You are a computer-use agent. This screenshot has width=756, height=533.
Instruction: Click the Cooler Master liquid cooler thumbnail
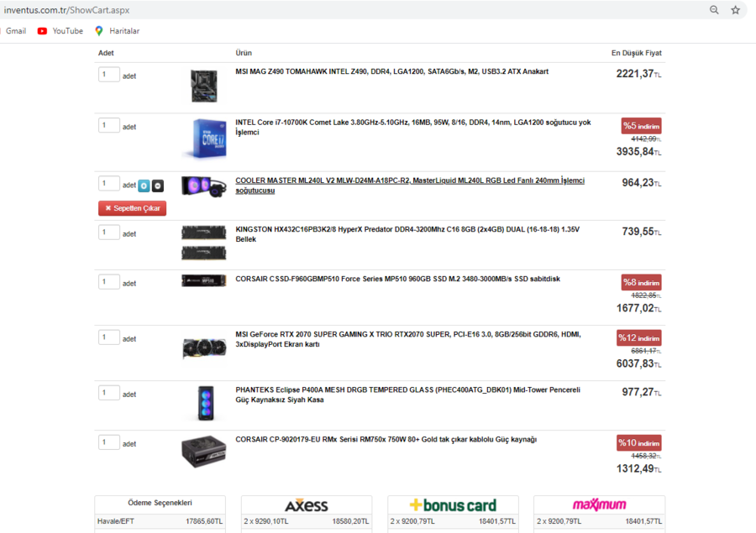[x=204, y=186]
